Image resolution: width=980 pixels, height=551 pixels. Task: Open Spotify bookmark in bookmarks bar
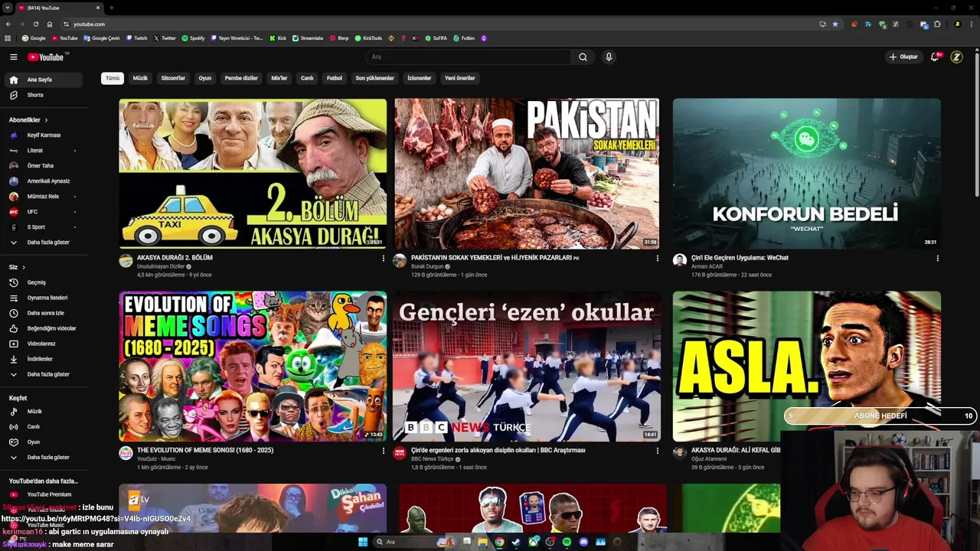[193, 37]
